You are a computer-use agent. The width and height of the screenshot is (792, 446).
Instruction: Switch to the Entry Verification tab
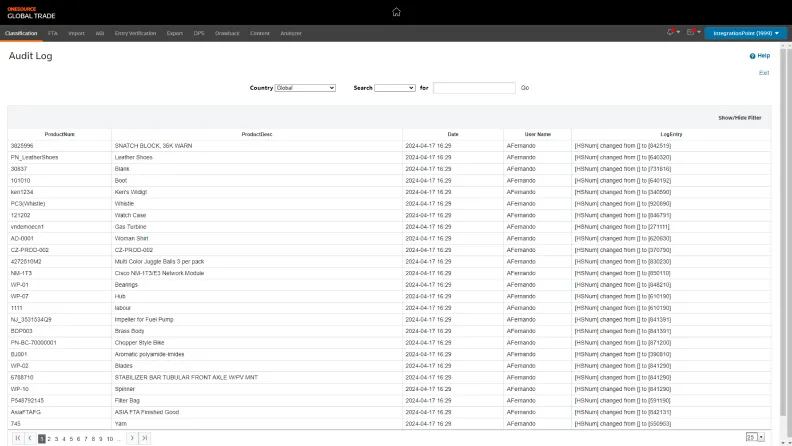pyautogui.click(x=135, y=33)
